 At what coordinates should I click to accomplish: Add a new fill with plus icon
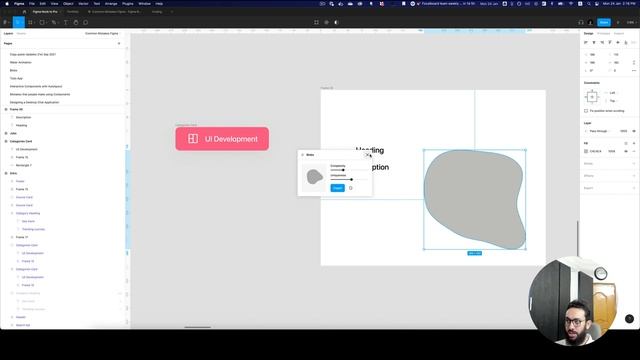pos(634,143)
